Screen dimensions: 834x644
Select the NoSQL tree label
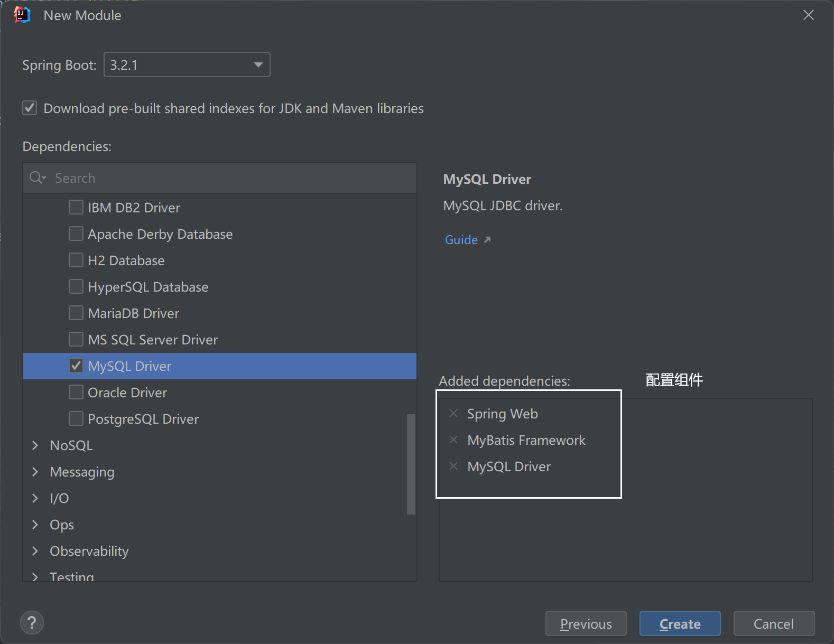click(71, 445)
